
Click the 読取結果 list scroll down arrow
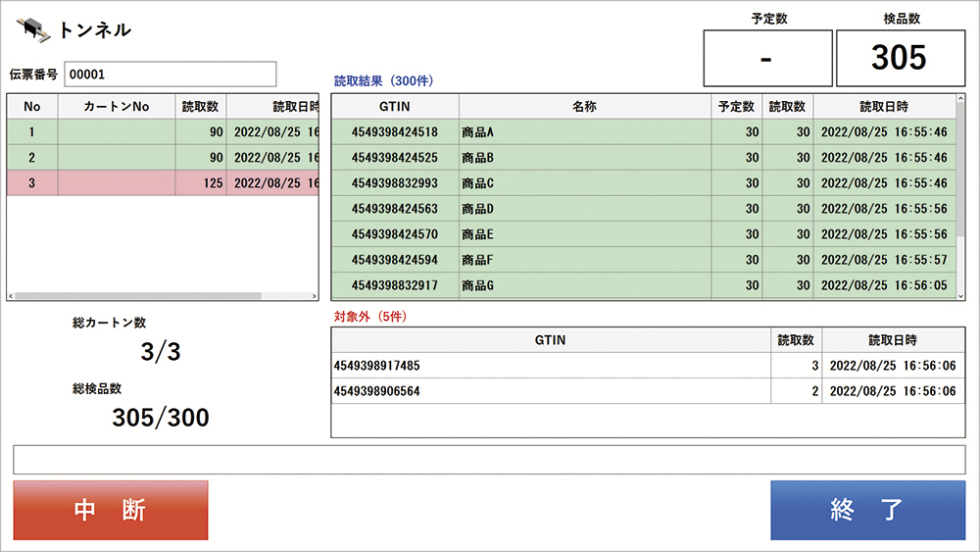point(960,296)
